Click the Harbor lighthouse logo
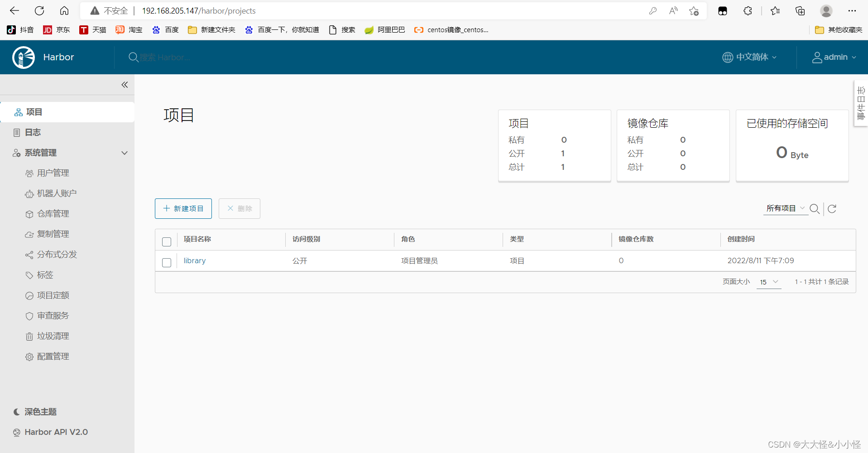This screenshot has width=868, height=453. pos(24,58)
